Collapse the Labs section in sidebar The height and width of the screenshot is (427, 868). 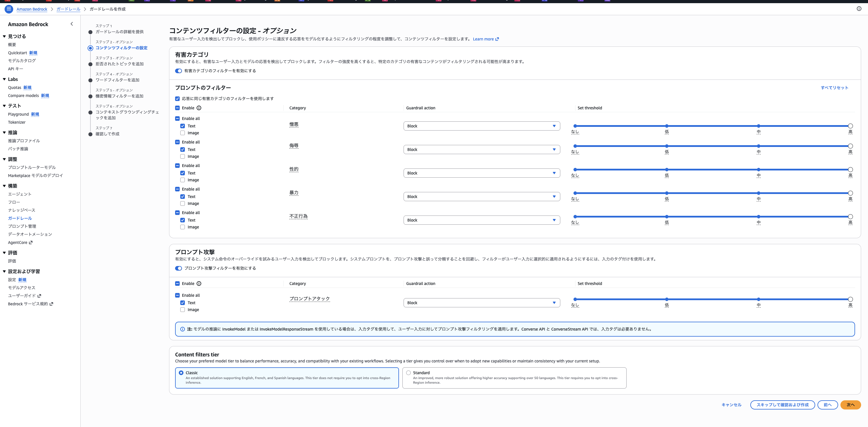tap(4, 79)
